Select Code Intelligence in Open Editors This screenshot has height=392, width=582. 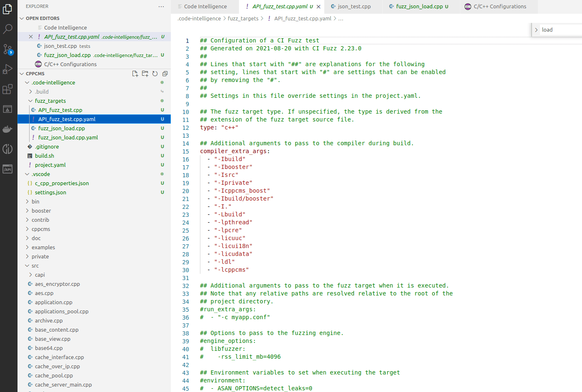click(x=94, y=28)
